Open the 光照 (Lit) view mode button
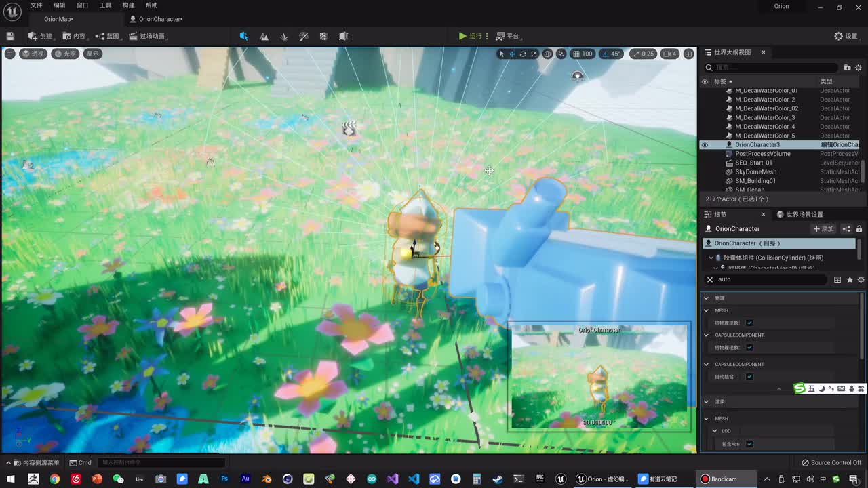The height and width of the screenshot is (488, 868). point(65,54)
